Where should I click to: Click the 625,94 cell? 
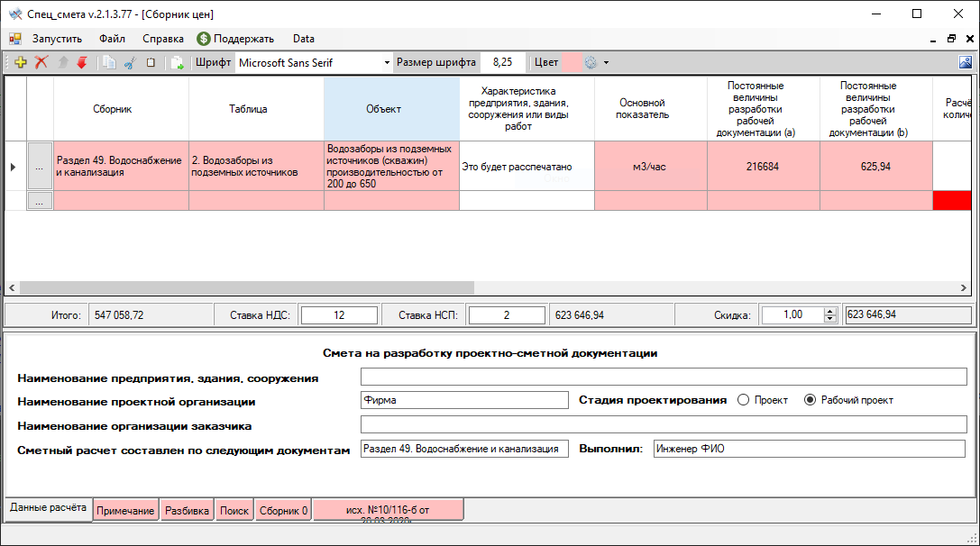pyautogui.click(x=875, y=167)
